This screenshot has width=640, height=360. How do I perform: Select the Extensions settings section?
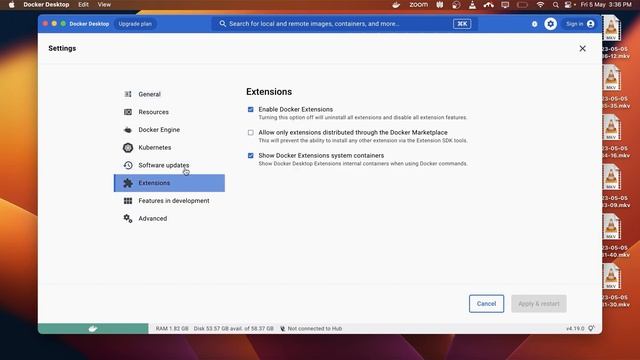169,183
